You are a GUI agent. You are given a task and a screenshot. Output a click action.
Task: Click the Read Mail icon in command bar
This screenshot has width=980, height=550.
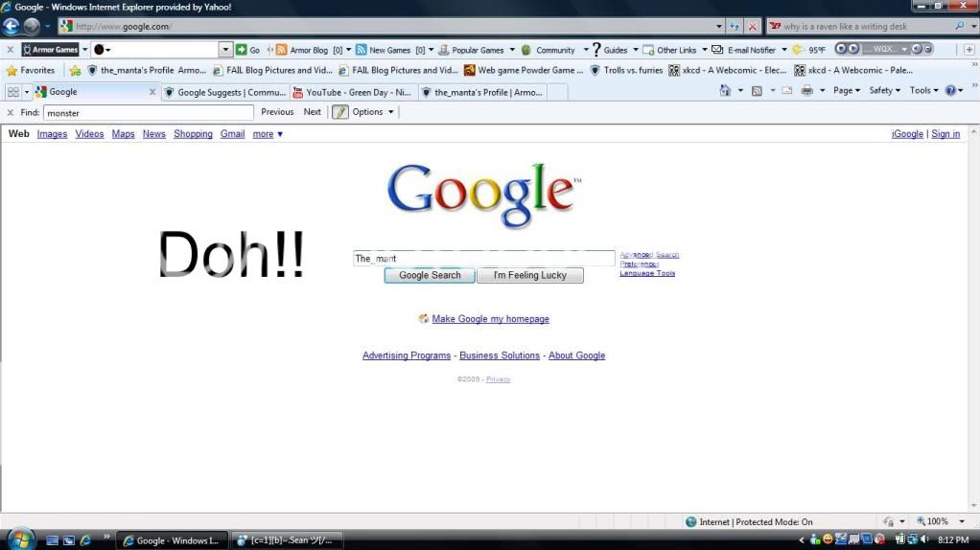coord(787,90)
